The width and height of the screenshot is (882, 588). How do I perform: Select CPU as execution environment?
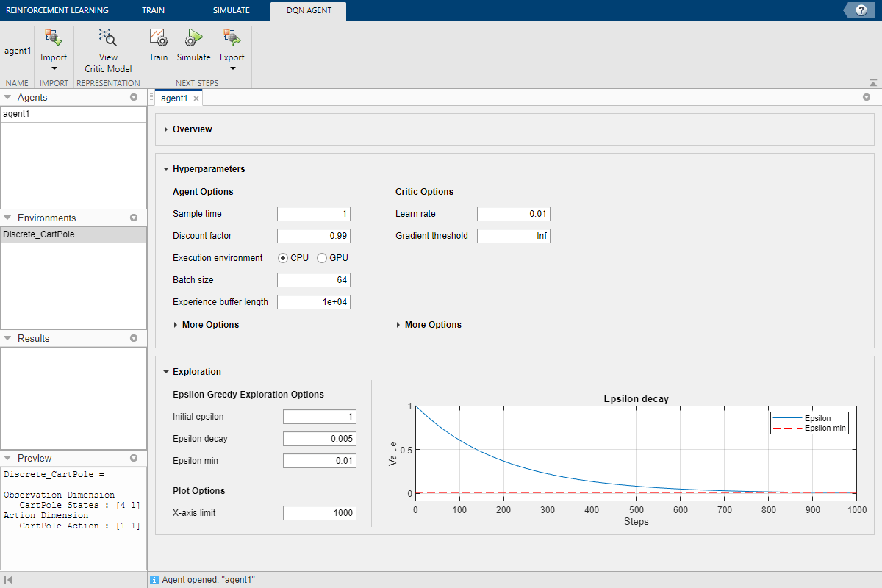tap(284, 258)
